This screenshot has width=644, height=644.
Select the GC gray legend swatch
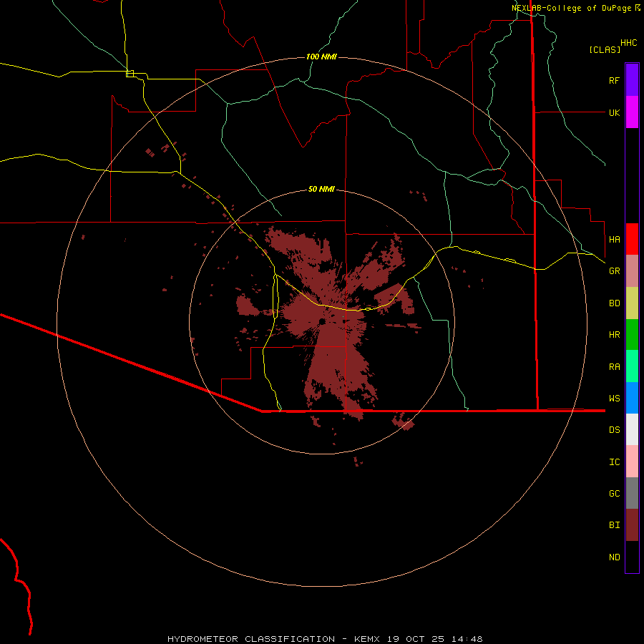click(632, 493)
